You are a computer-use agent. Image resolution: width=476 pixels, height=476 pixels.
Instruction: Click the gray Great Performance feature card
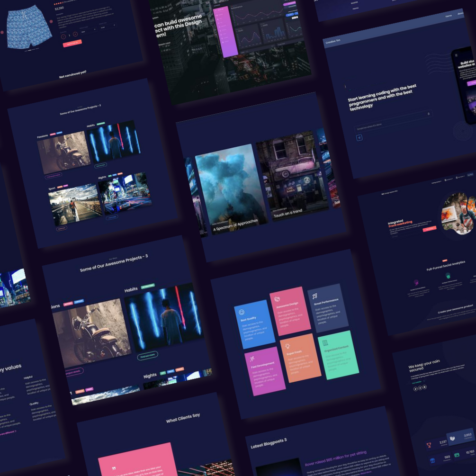pyautogui.click(x=328, y=308)
